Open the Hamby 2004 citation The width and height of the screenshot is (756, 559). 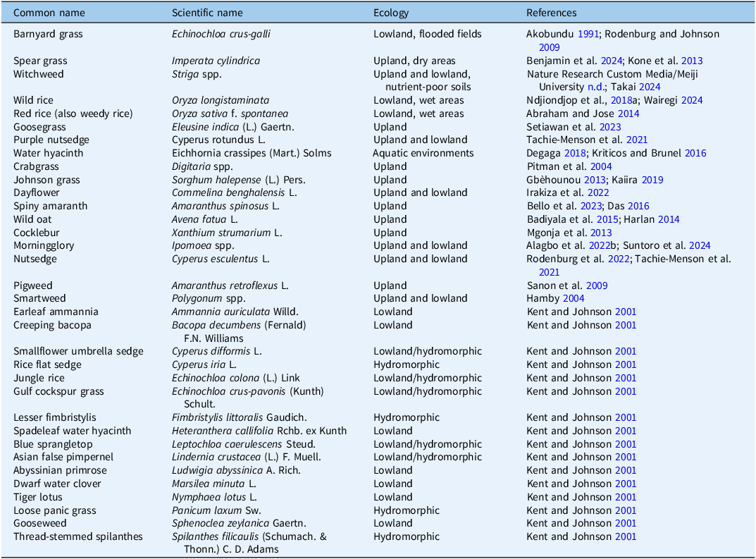(x=574, y=299)
